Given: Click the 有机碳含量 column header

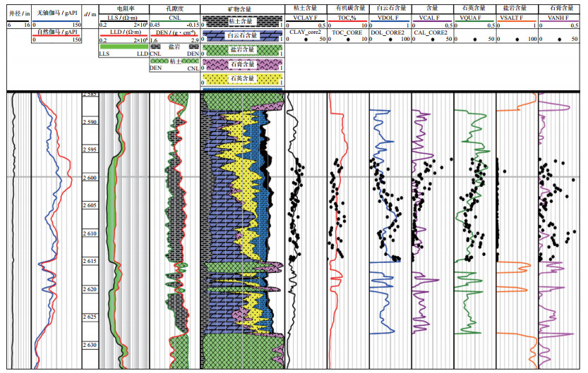Looking at the screenshot, I should click(x=347, y=6).
